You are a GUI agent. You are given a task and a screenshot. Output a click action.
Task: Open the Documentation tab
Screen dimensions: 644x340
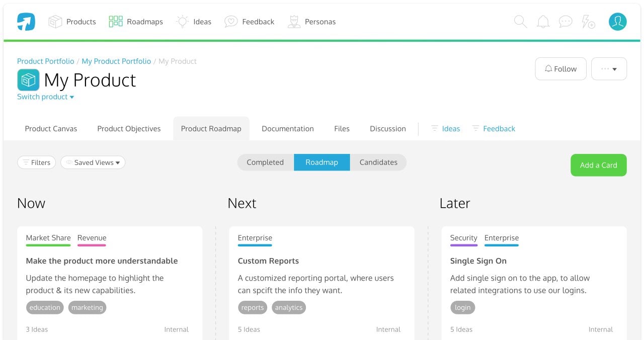tap(288, 129)
